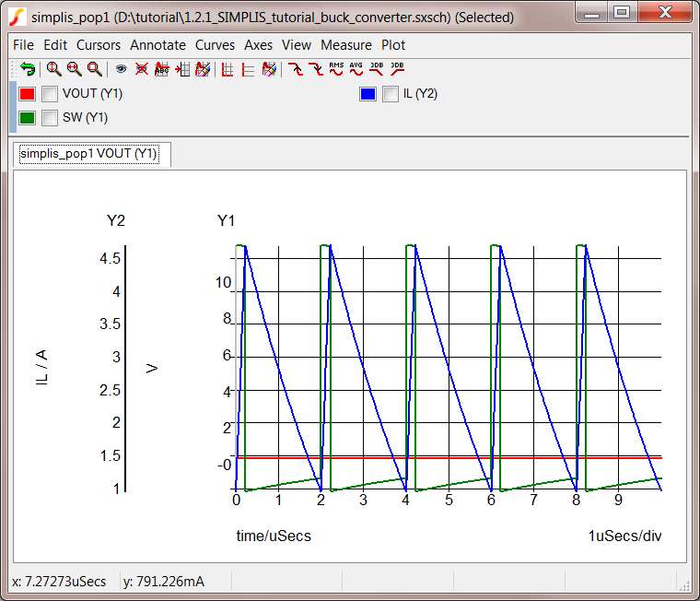This screenshot has height=601, width=700.
Task: Click the 10 tick label on Y1 axis
Action: tap(223, 282)
